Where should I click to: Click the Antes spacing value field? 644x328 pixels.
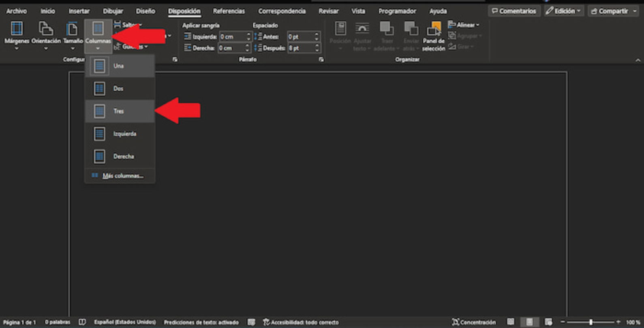tap(301, 37)
